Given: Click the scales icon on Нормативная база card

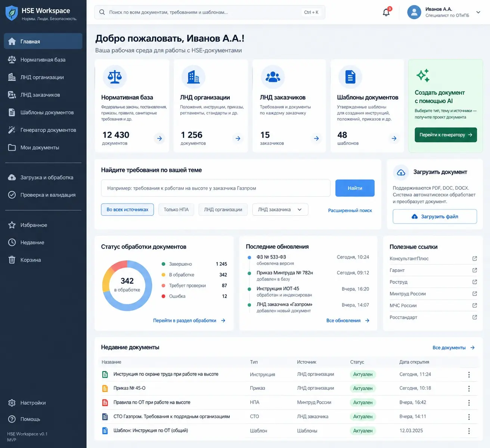Looking at the screenshot, I should pos(115,77).
